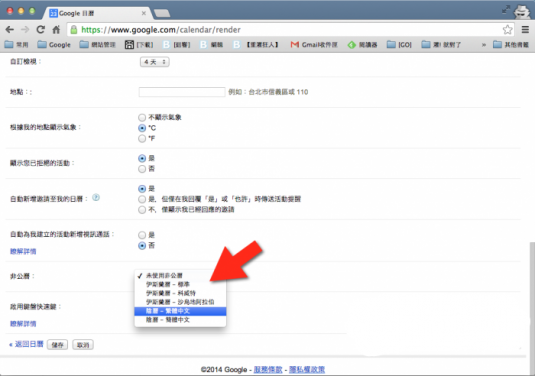535x376 pixels.
Task: Select the °C weather radio button
Action: pos(142,128)
